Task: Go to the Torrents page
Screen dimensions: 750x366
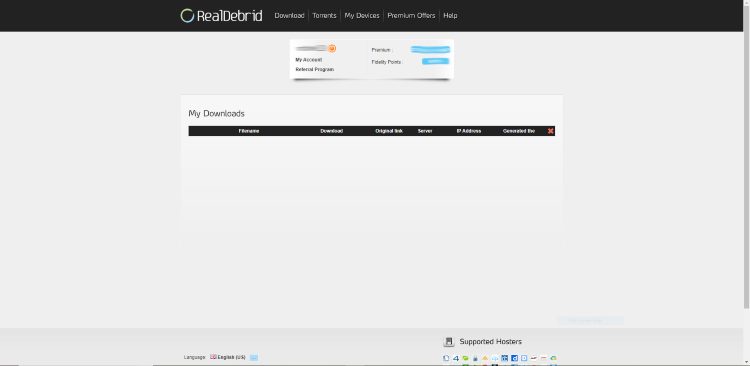Action: pos(324,16)
